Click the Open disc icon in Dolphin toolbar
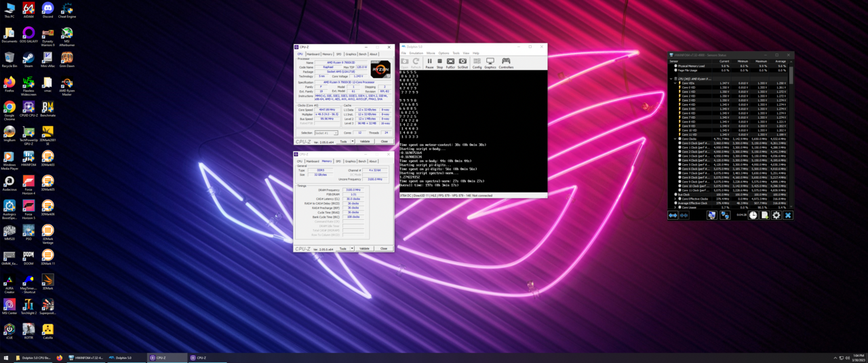Screen dimensions: 868x363 [406, 62]
